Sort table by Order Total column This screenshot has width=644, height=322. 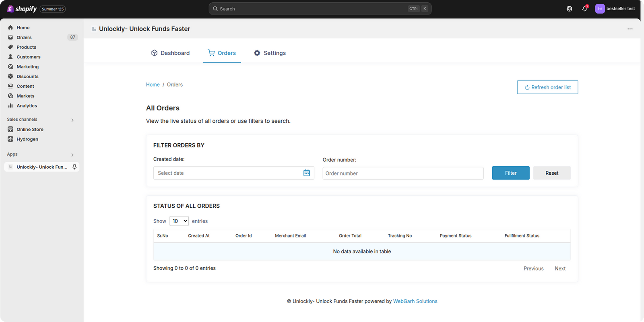(350, 236)
